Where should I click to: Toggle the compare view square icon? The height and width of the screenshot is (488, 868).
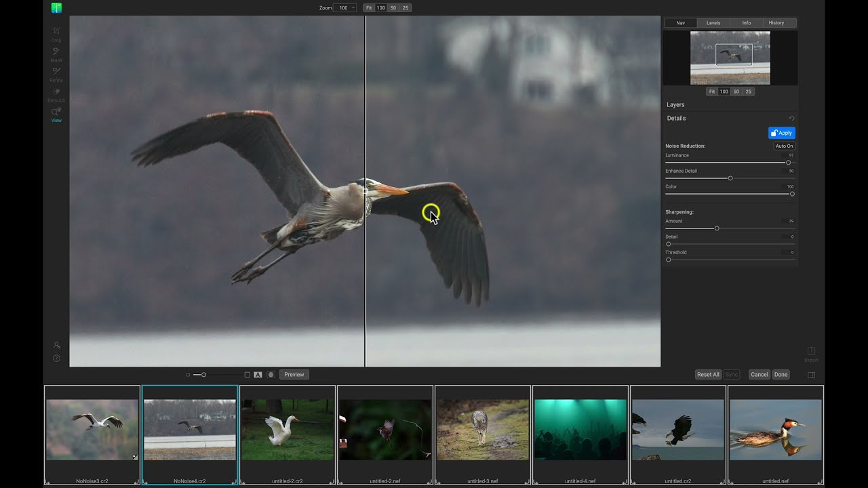[x=248, y=375]
